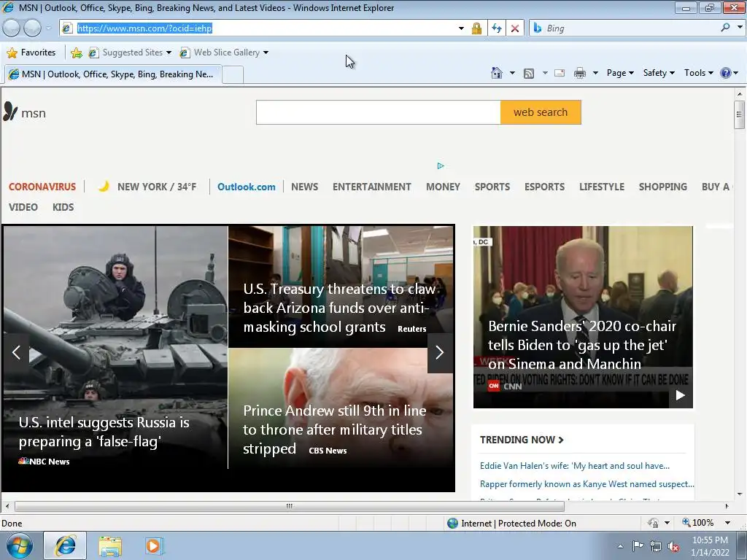Click the Print icon
Viewport: 747px width, 560px height.
(x=580, y=74)
